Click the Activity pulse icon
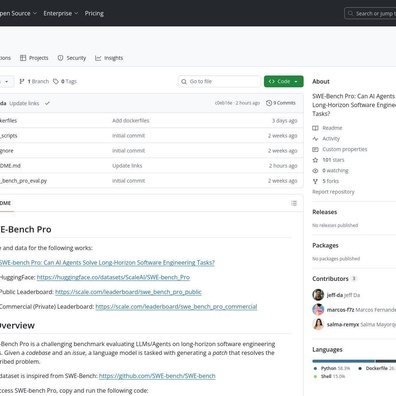The image size is (396, 396). click(x=315, y=139)
